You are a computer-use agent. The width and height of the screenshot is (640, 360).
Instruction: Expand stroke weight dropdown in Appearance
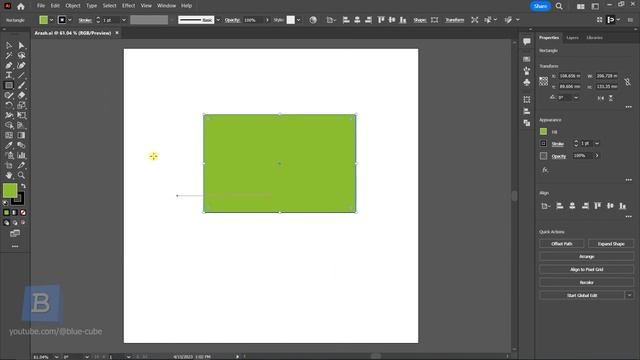point(597,144)
